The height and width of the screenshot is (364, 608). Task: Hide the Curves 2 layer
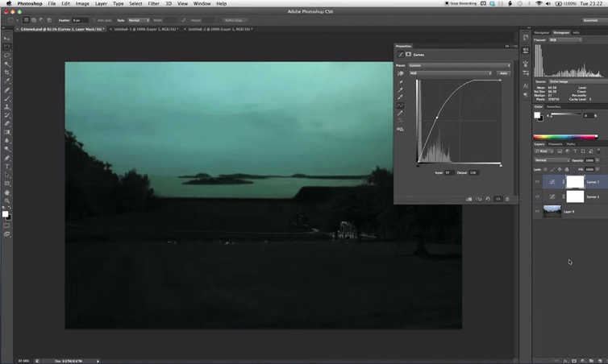[x=537, y=182]
